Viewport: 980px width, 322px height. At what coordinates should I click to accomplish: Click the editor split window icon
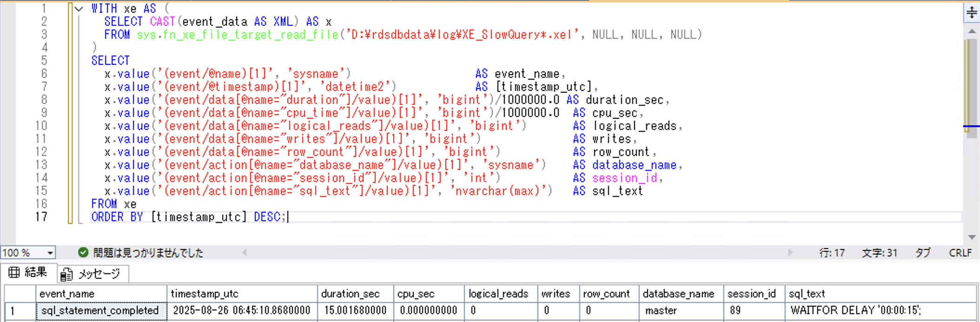972,12
